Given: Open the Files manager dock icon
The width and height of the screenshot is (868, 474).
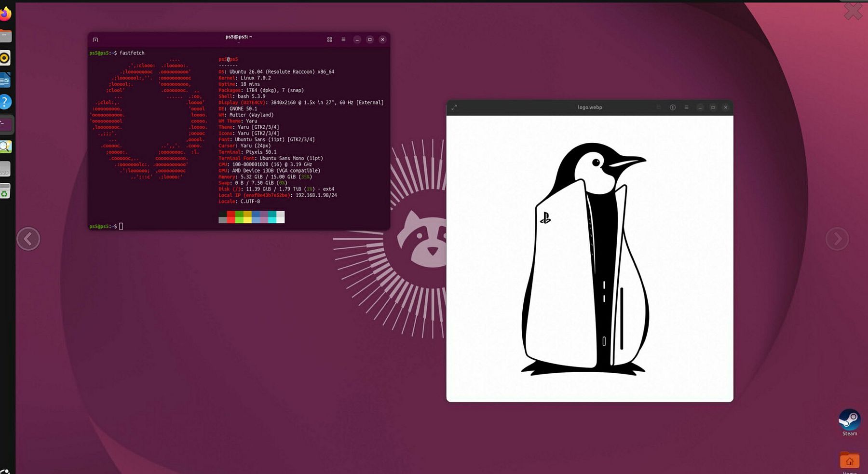Looking at the screenshot, I should click(x=5, y=36).
